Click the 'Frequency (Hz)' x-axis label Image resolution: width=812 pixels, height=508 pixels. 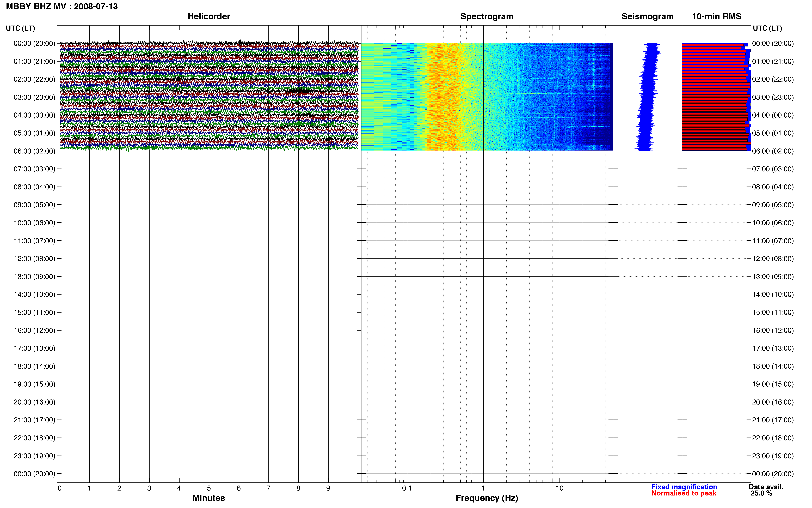pyautogui.click(x=487, y=498)
